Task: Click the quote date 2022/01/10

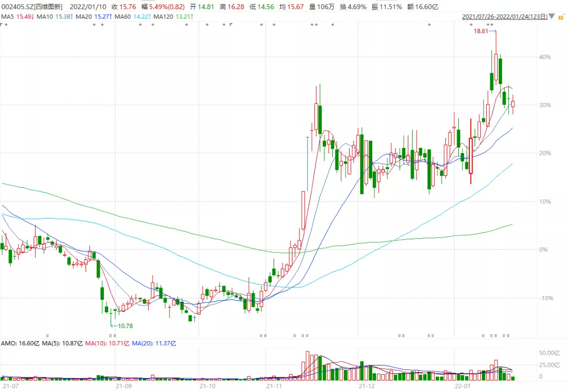Action: tap(88, 7)
